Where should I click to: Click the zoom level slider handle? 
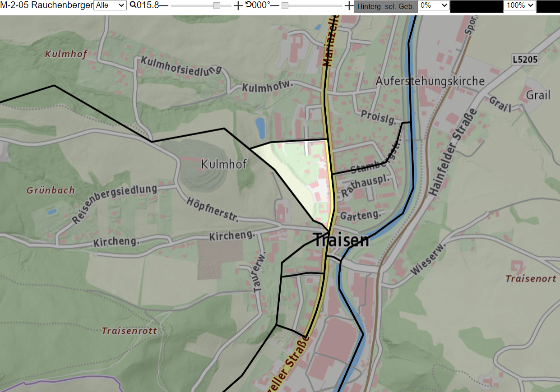tap(217, 5)
